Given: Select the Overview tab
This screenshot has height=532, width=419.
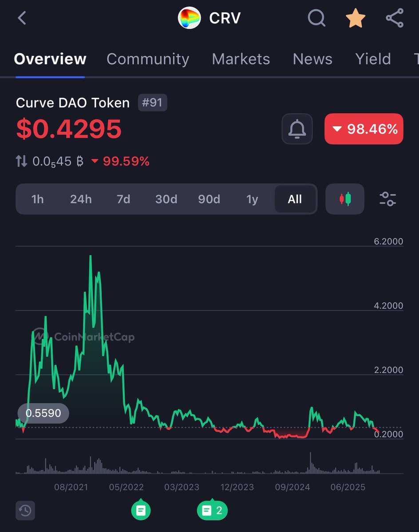Looking at the screenshot, I should 50,59.
